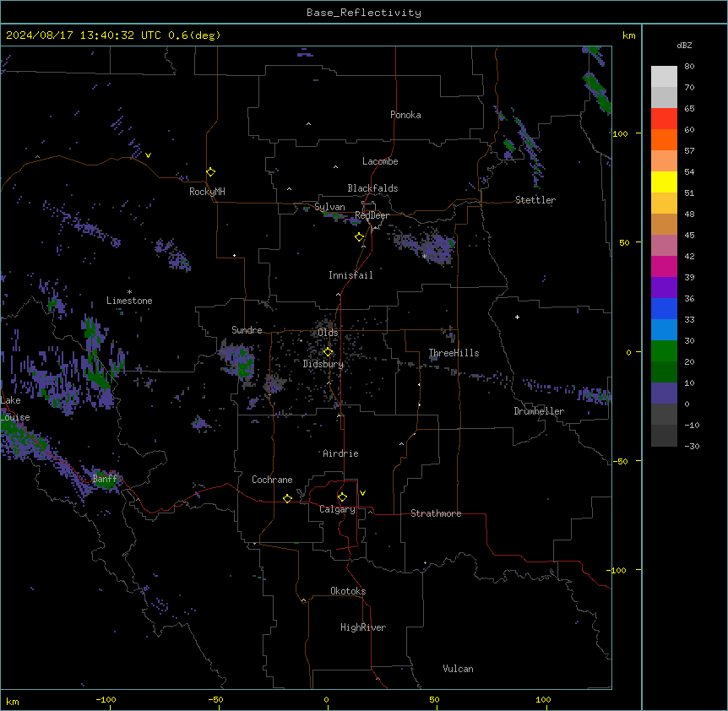This screenshot has height=711, width=728.
Task: Click the -30 value in dBZ legend
Action: [692, 446]
